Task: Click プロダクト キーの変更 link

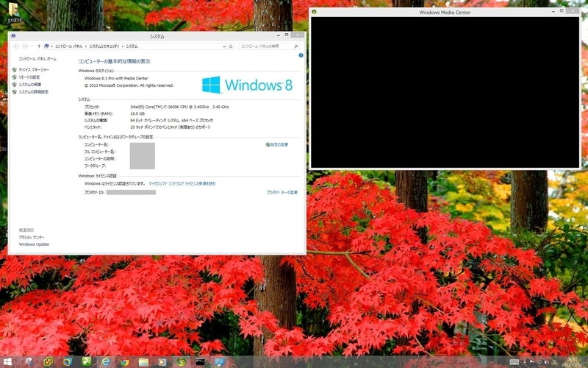Action: pos(282,192)
